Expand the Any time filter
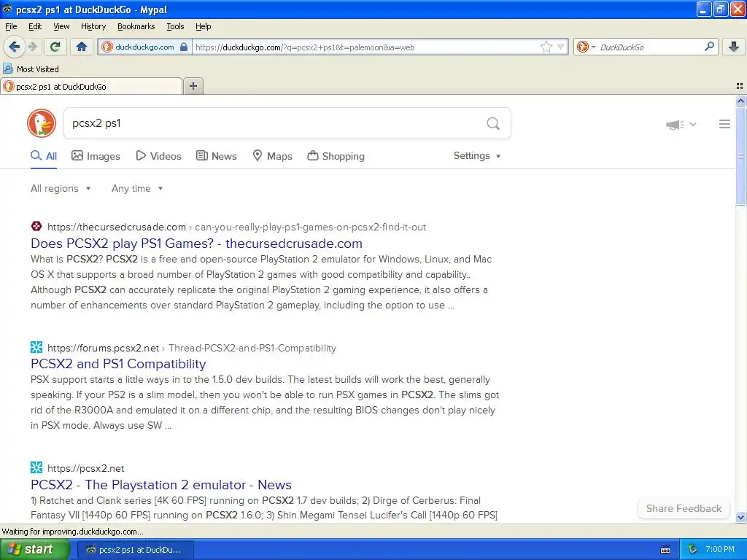747x560 pixels. click(137, 188)
